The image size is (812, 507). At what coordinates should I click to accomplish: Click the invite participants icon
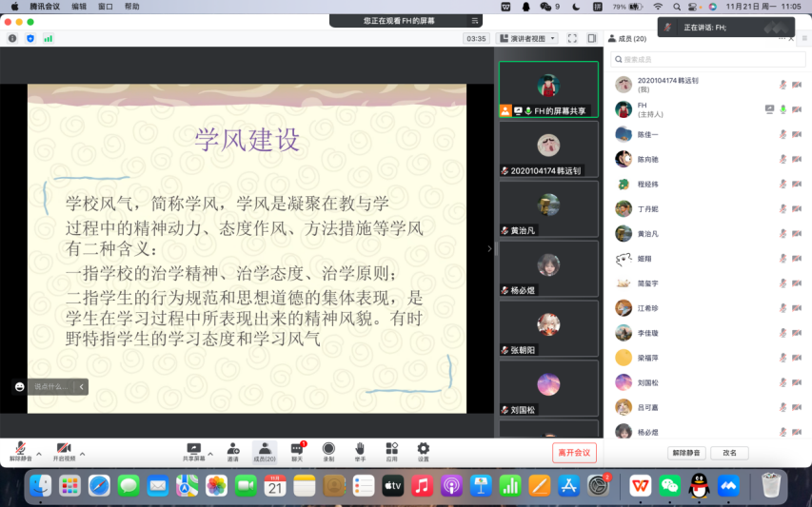(x=232, y=449)
